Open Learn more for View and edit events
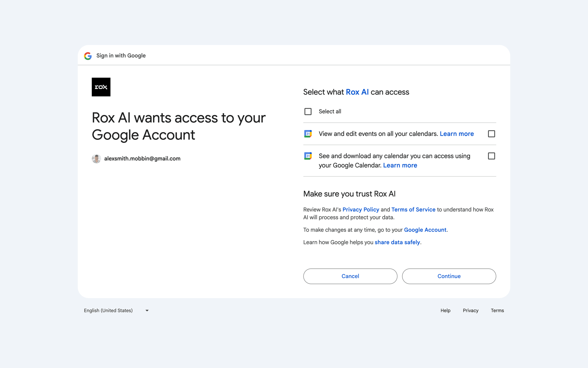 tap(457, 134)
